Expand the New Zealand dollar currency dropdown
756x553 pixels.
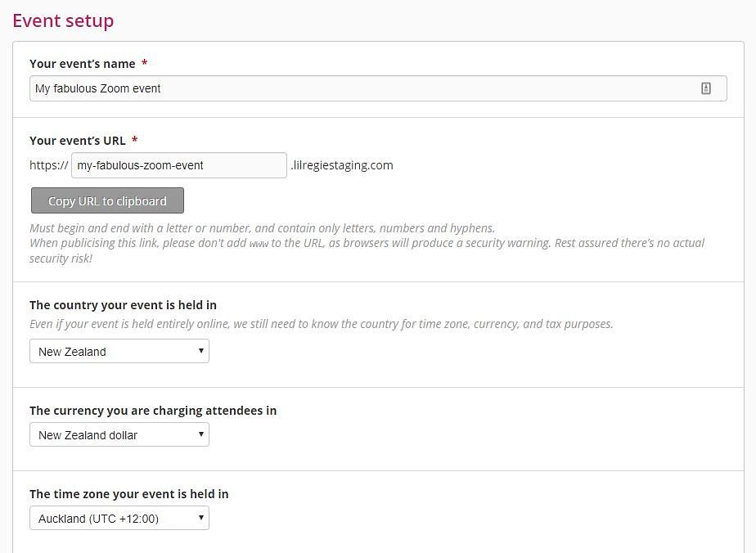click(x=119, y=434)
